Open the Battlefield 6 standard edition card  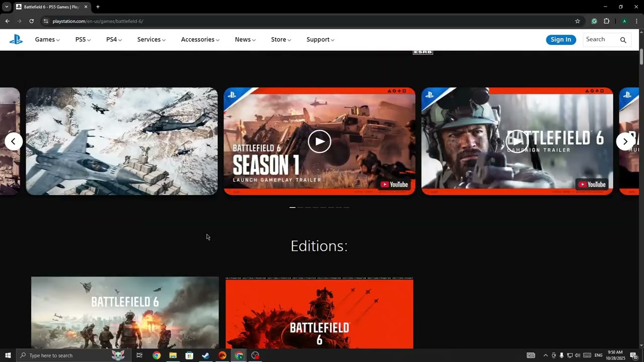[125, 312]
